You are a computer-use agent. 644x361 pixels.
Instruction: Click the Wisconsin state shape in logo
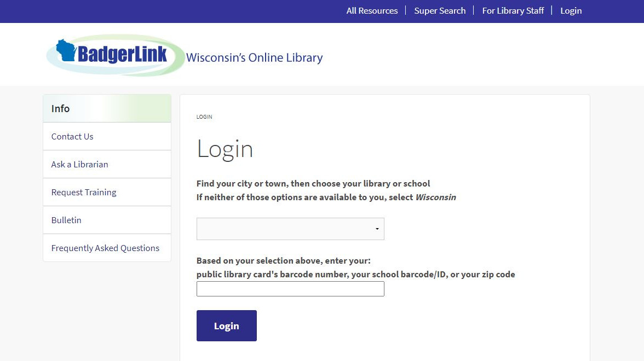(66, 50)
